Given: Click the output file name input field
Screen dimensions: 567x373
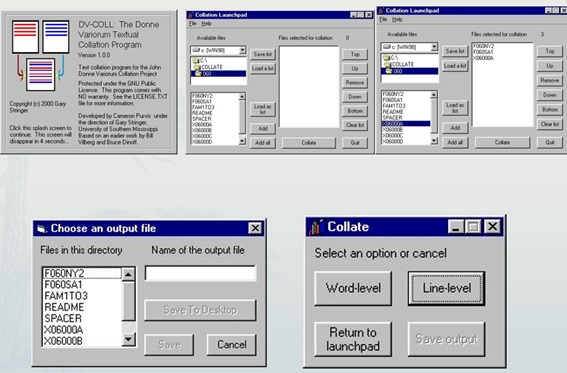Looking at the screenshot, I should click(x=200, y=273).
